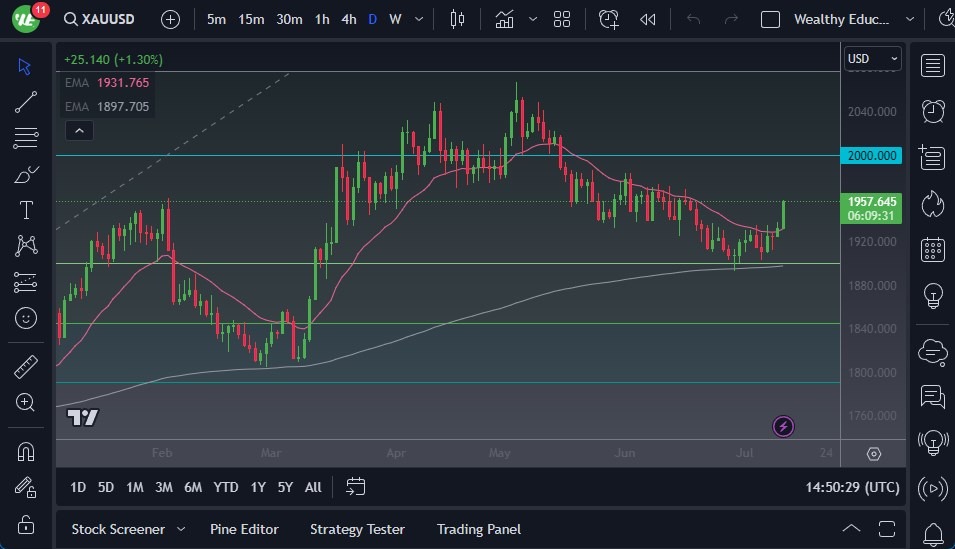955x549 pixels.
Task: Collapse the indicator legend chevron
Action: [79, 130]
